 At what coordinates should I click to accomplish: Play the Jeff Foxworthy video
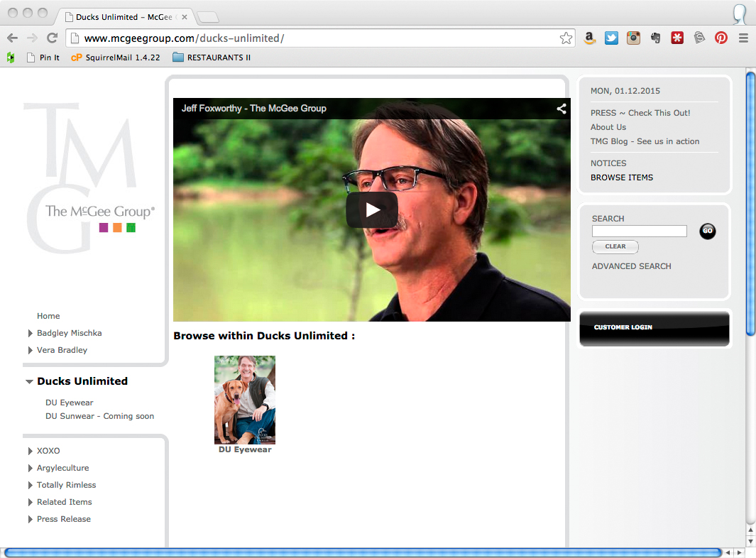[x=372, y=210]
